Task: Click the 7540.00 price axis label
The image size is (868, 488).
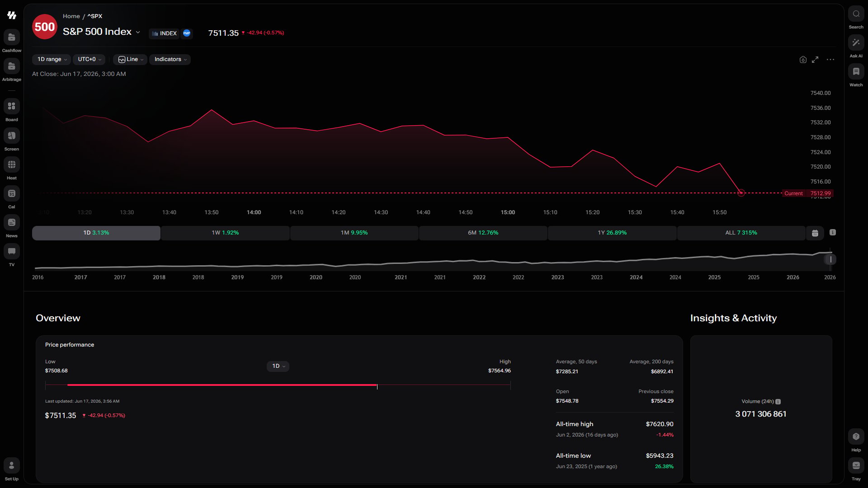Action: point(821,93)
